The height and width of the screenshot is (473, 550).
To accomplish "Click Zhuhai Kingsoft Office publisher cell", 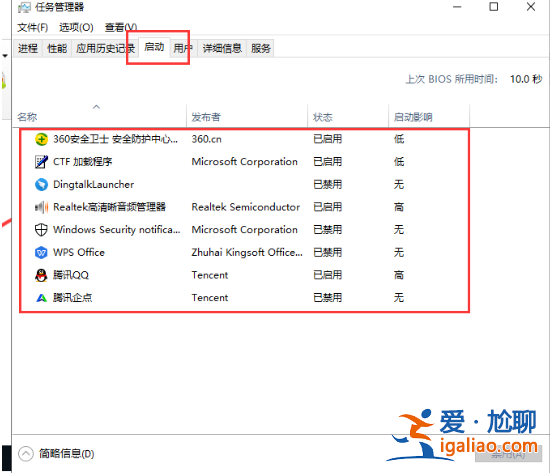I will pos(247,253).
